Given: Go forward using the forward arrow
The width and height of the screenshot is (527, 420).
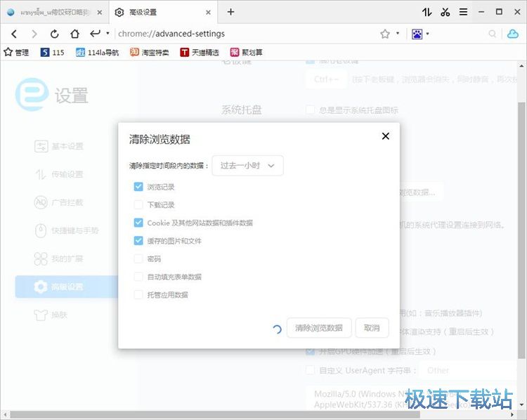Looking at the screenshot, I should click(34, 34).
